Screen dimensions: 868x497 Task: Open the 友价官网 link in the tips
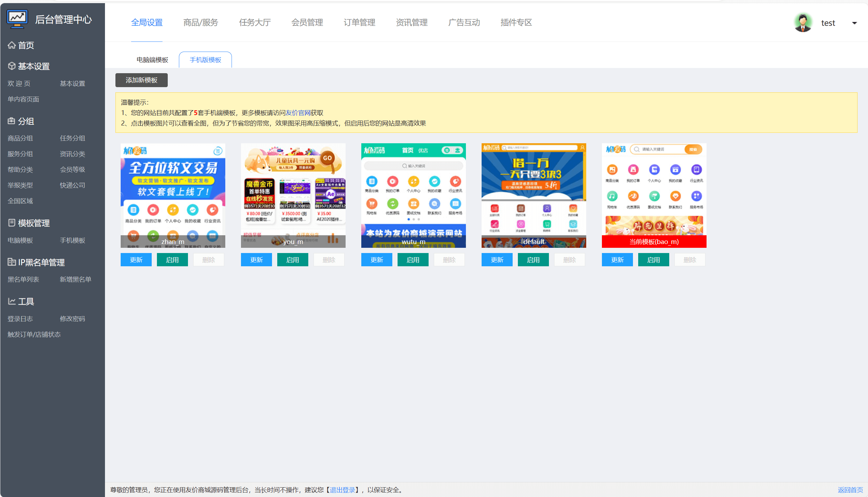[x=298, y=113]
